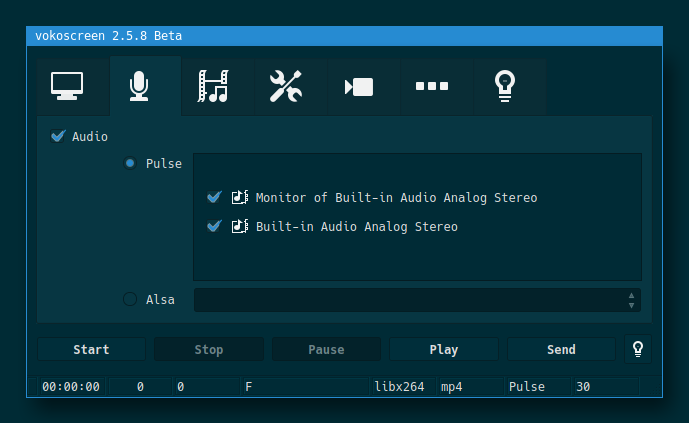This screenshot has width=689, height=423.
Task: Open the video and music codec tab
Action: (212, 87)
